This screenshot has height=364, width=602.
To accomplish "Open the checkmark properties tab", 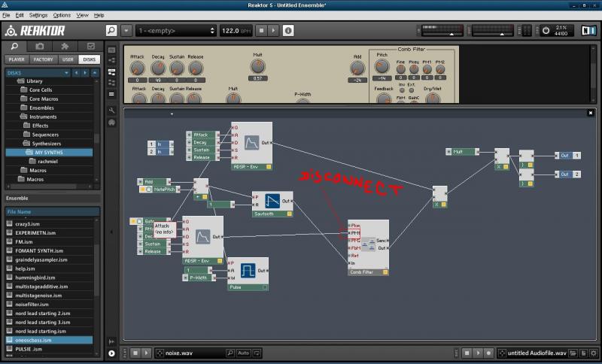I will coord(90,47).
